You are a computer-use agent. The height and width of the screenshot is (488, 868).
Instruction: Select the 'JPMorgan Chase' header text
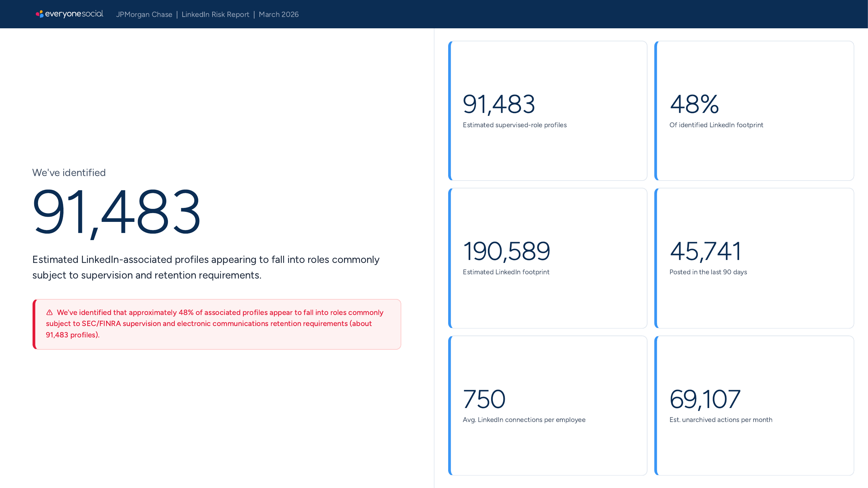pyautogui.click(x=144, y=15)
